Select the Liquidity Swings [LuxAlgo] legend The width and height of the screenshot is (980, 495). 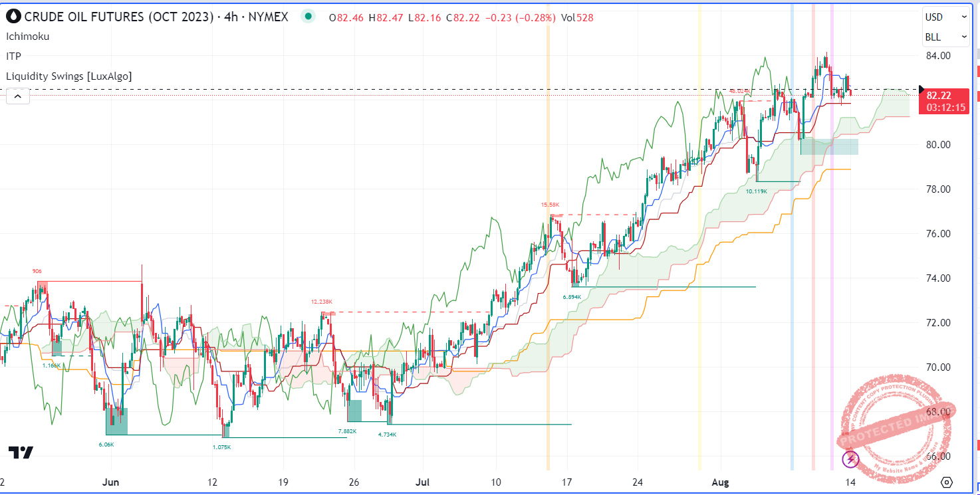(x=69, y=76)
